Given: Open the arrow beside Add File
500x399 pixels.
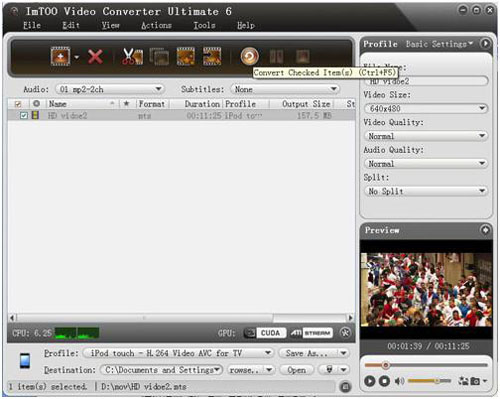Looking at the screenshot, I should (x=77, y=57).
